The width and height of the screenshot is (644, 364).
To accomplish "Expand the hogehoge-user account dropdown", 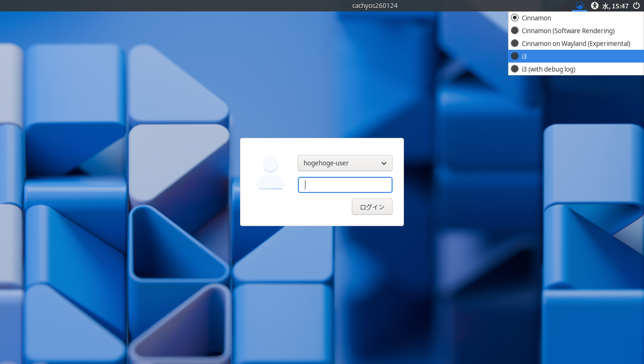I will coord(345,163).
